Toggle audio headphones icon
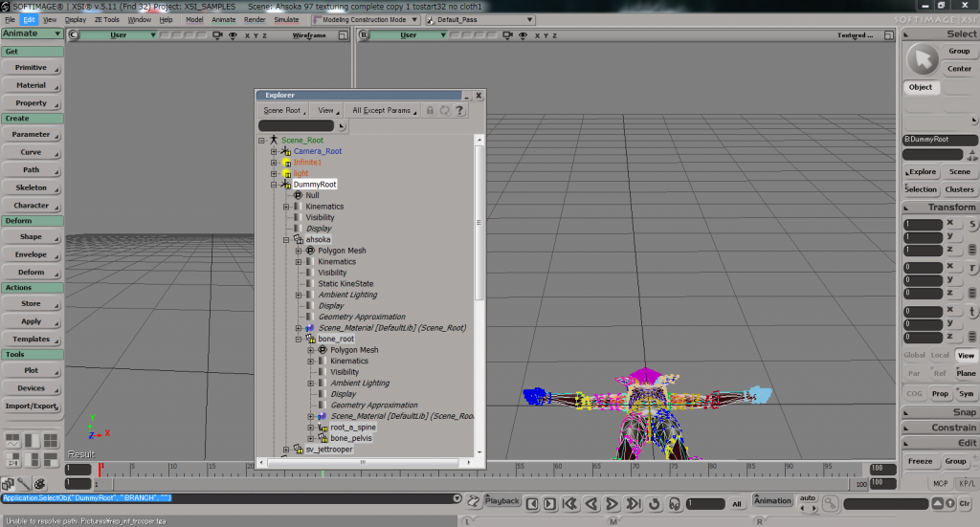This screenshot has height=527, width=980. [x=675, y=504]
